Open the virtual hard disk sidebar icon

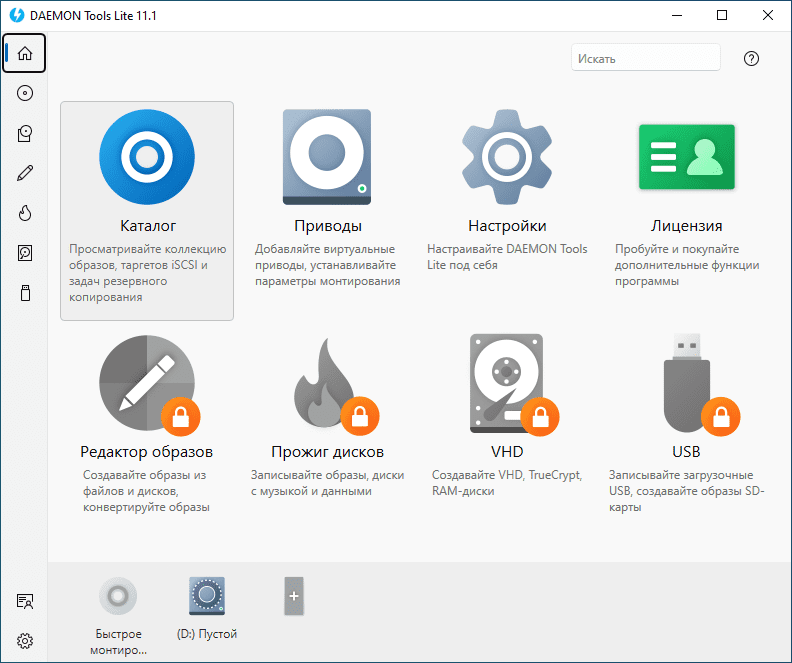(25, 252)
